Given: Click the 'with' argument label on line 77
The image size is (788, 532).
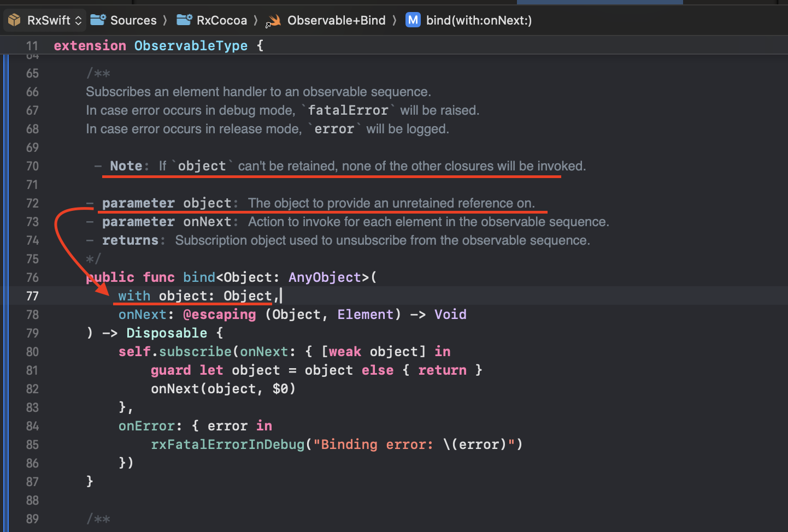Looking at the screenshot, I should point(134,296).
